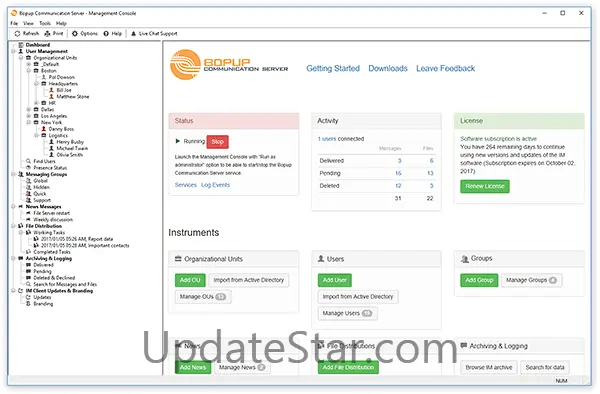600x394 pixels.
Task: Open the Tools menu
Action: click(45, 23)
